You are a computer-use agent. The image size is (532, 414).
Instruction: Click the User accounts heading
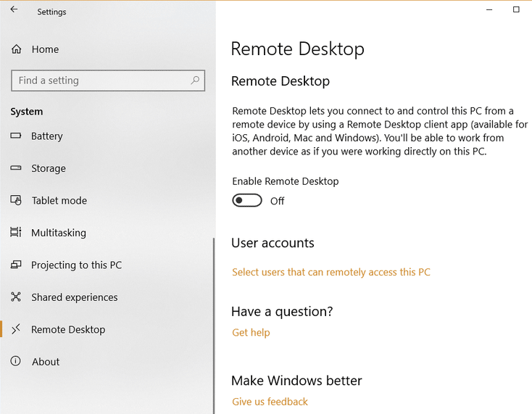click(x=273, y=243)
